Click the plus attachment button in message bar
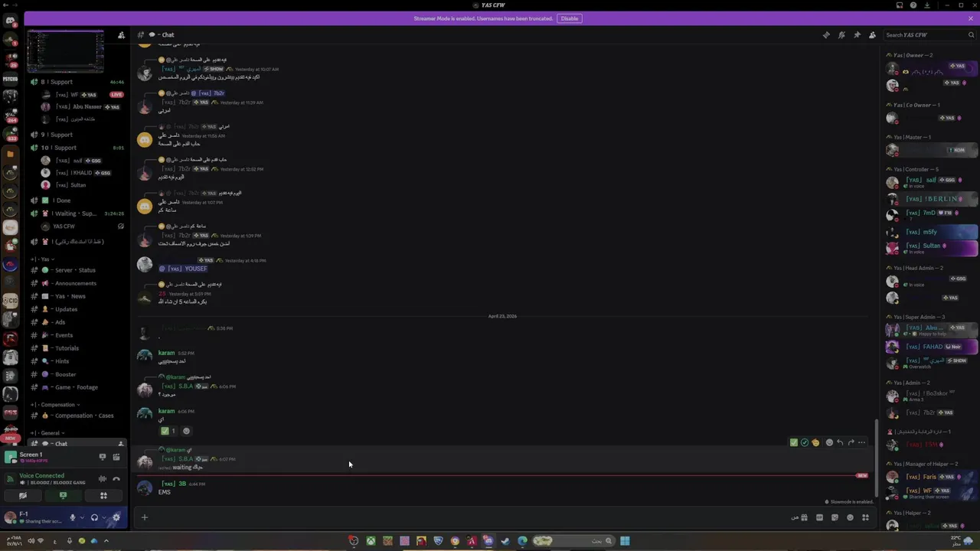The height and width of the screenshot is (551, 980). 144,517
